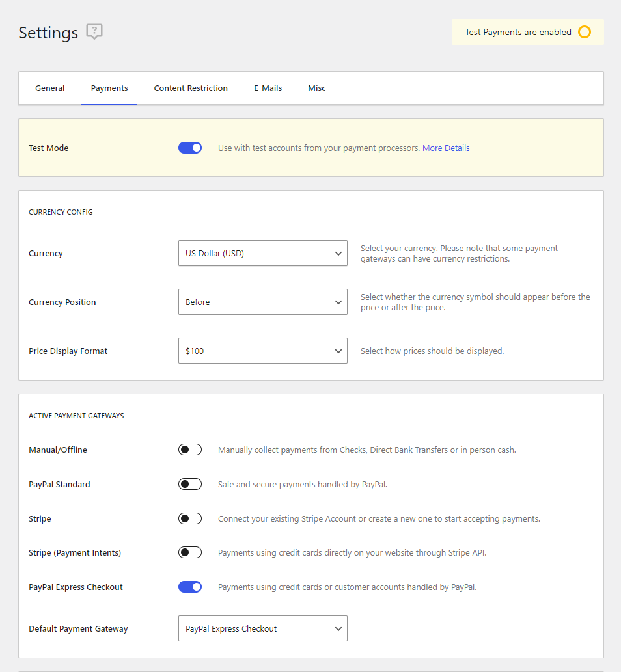Screen dimensions: 621x672
Task: Open the Price Display Format dropdown
Action: tap(263, 351)
